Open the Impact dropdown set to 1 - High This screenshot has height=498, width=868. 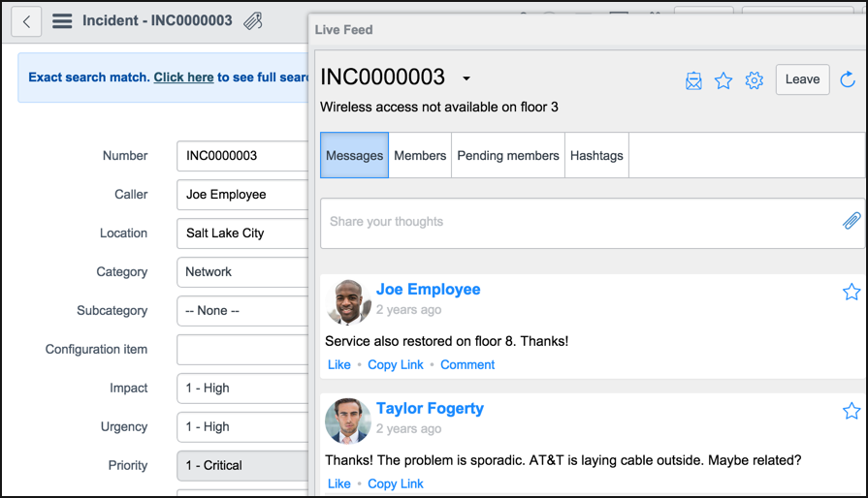[242, 388]
